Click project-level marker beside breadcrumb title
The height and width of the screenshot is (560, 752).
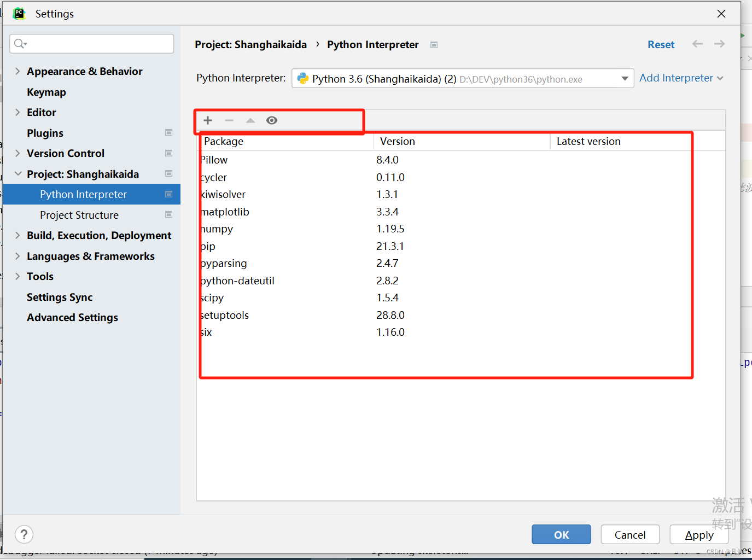434,45
